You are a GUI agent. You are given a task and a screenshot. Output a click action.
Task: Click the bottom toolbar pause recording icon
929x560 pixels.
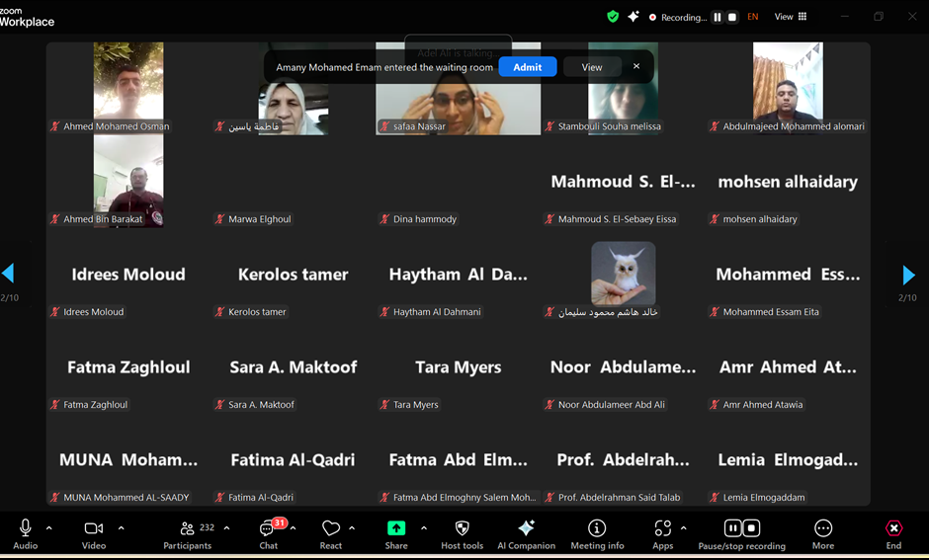733,527
